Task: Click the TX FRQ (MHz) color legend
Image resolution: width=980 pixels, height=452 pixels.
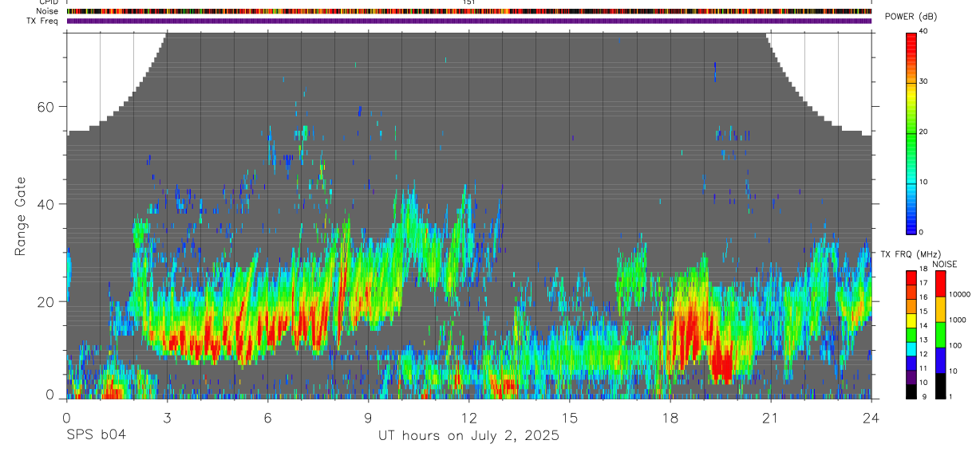Action: click(x=911, y=334)
